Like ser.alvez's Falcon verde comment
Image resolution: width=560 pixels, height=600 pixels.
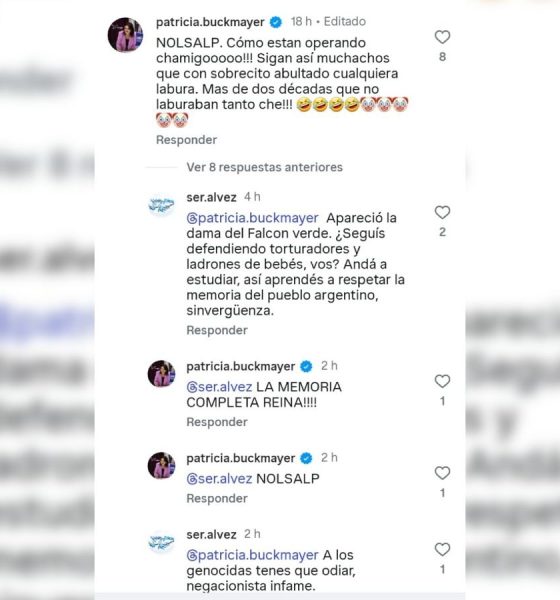[x=442, y=212]
